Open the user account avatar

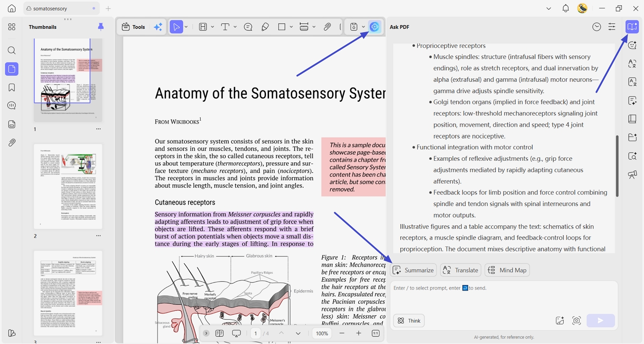[x=583, y=8]
